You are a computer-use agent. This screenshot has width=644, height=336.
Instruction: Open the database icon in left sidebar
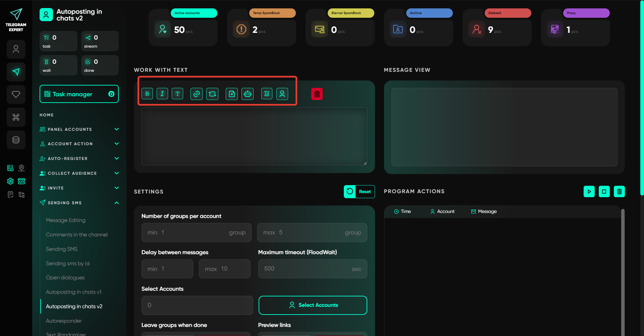(x=16, y=140)
